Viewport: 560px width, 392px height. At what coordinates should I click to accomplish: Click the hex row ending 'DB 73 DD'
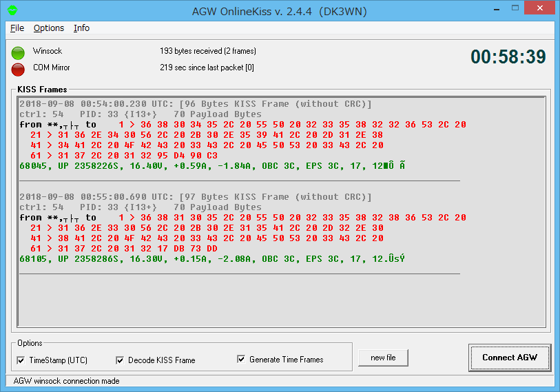point(124,248)
